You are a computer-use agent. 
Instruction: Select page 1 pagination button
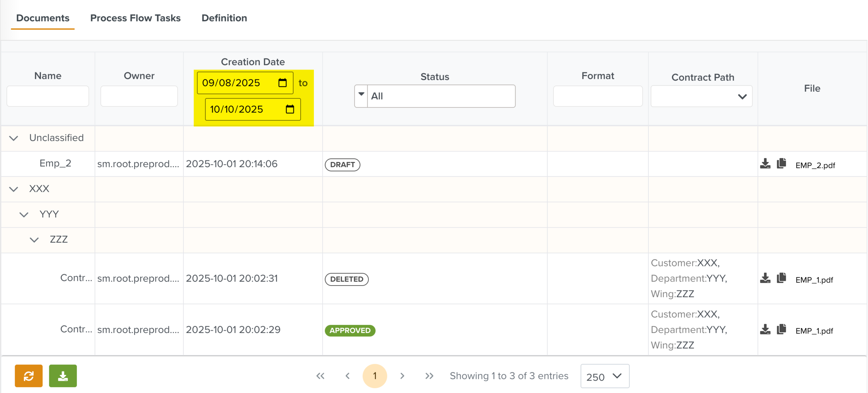[x=375, y=376]
